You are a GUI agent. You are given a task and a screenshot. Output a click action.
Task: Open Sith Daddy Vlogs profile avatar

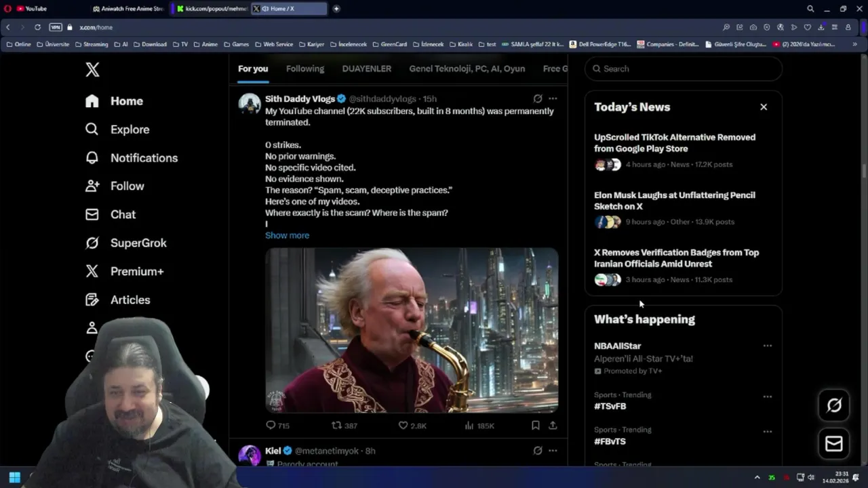[250, 104]
